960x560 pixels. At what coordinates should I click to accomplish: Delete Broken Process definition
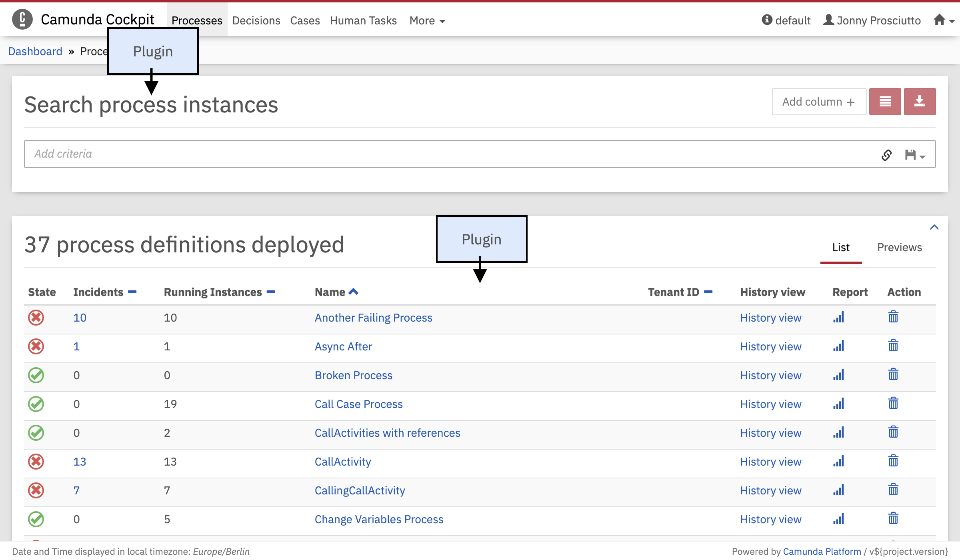point(893,374)
